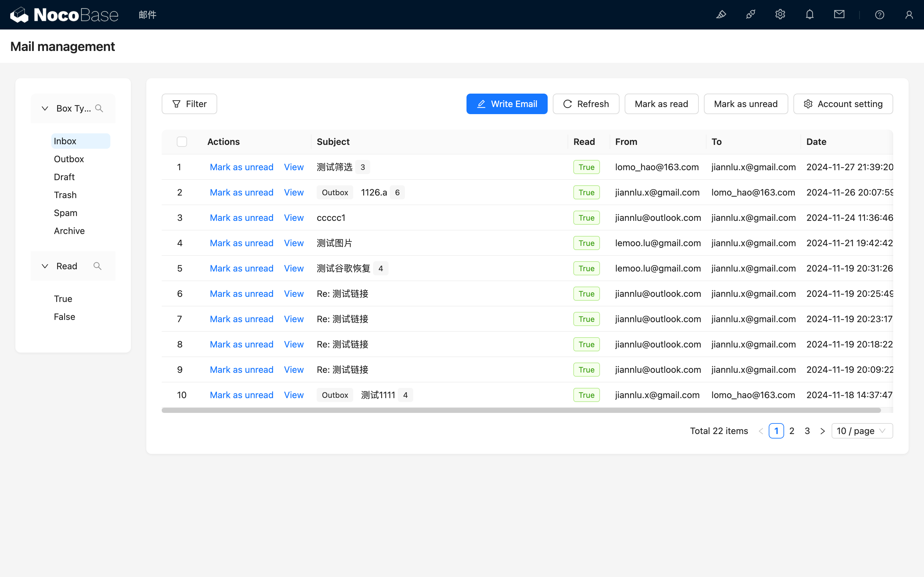Open the UI editor highlighter icon
The height and width of the screenshot is (577, 924).
click(x=721, y=14)
